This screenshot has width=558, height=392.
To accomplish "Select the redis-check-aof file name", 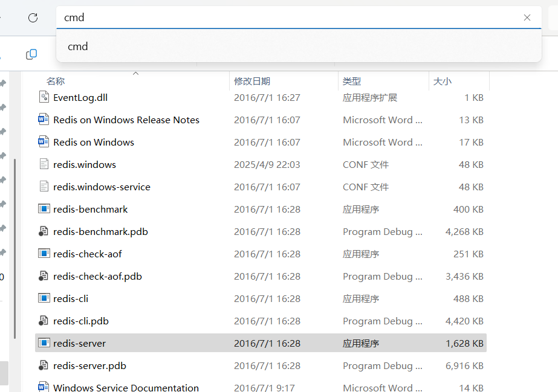I will coord(88,254).
